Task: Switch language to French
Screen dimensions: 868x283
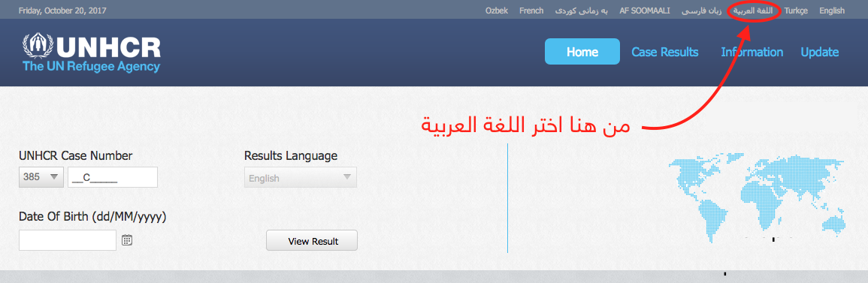Action: [x=531, y=11]
